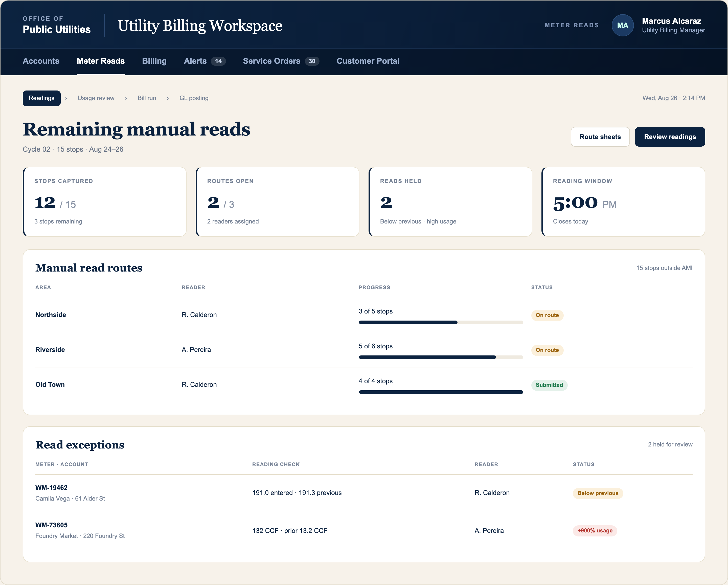Click '132 CCF · prior 13.2 CCF' text

[290, 531]
